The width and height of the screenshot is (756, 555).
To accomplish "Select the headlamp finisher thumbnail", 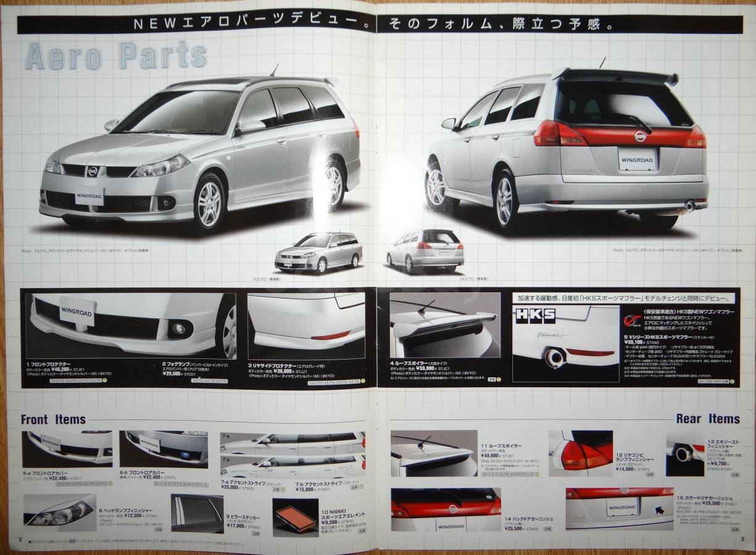I will 59,512.
